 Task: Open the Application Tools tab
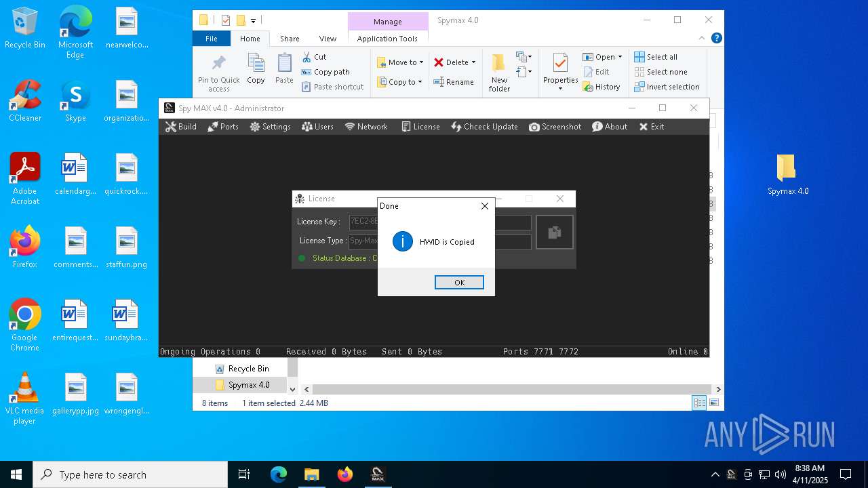387,39
